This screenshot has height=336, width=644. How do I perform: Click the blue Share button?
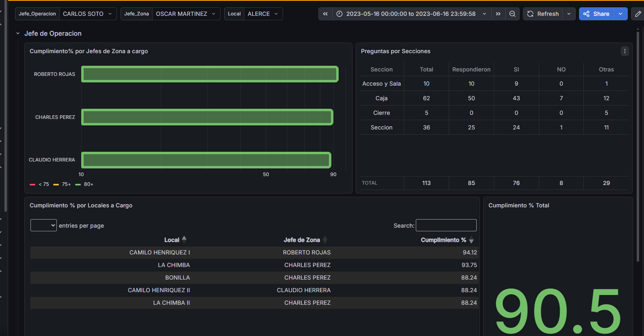(596, 14)
